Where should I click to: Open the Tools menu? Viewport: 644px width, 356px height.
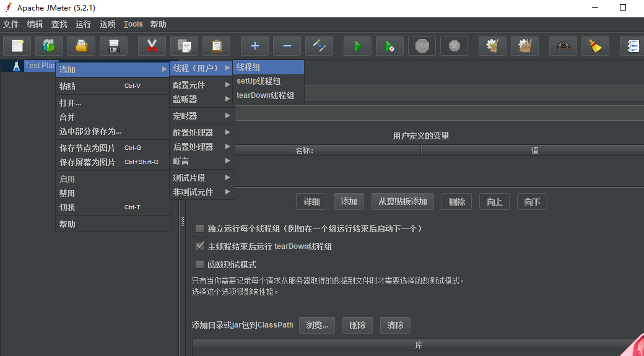click(133, 24)
